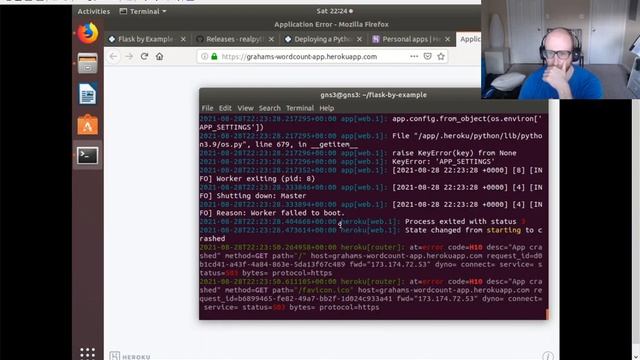The height and width of the screenshot is (360, 640).
Task: Open the terminal File menu
Action: [207, 108]
